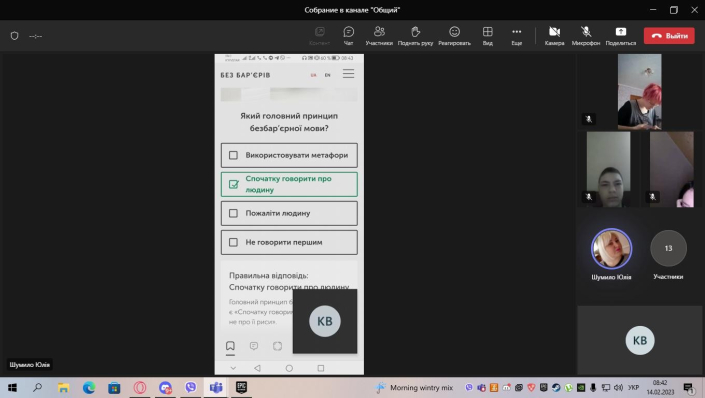705x398 pixels.
Task: Show the Участники list
Action: point(379,36)
